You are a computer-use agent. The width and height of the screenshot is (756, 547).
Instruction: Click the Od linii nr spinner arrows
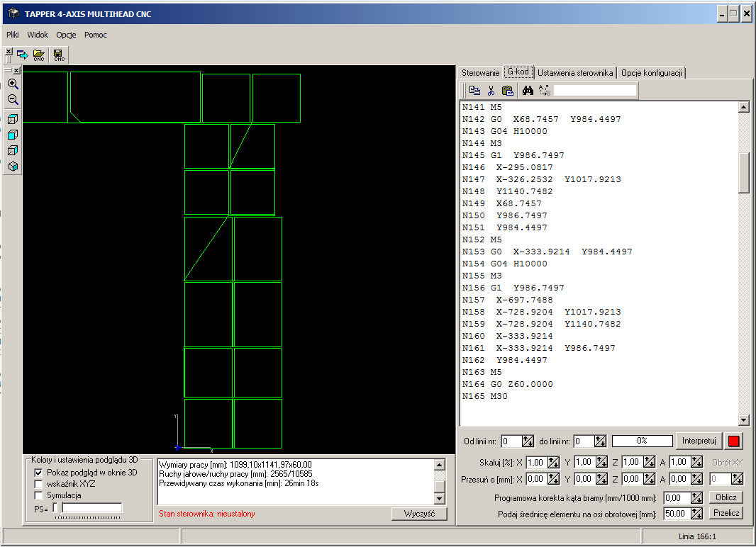coord(528,441)
